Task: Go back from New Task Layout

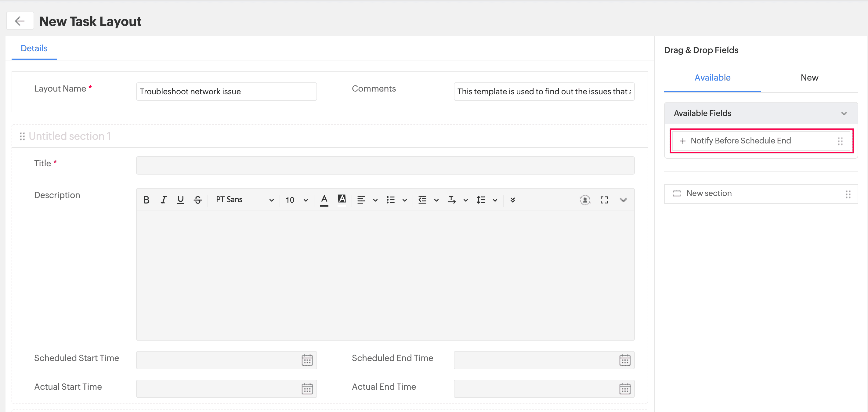Action: (20, 20)
